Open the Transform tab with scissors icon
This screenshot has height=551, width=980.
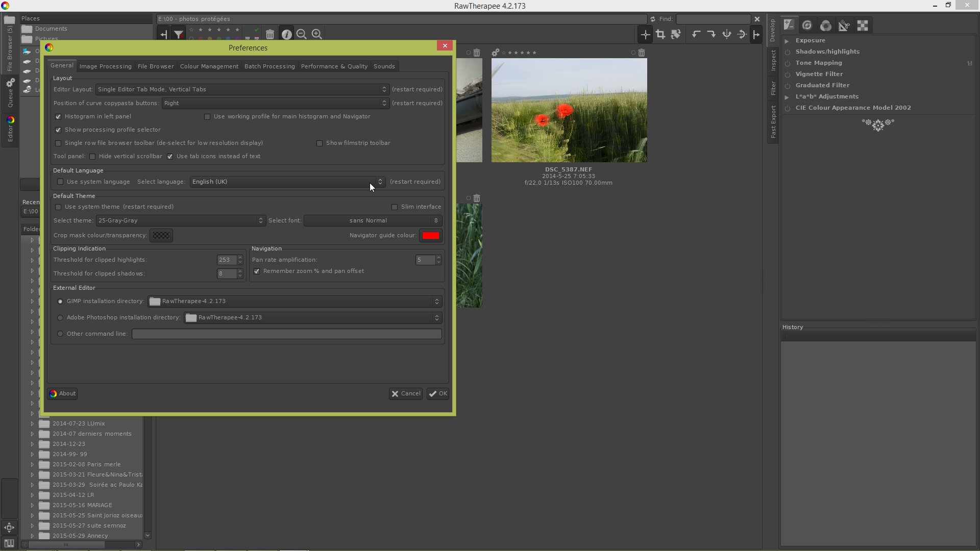tap(844, 26)
